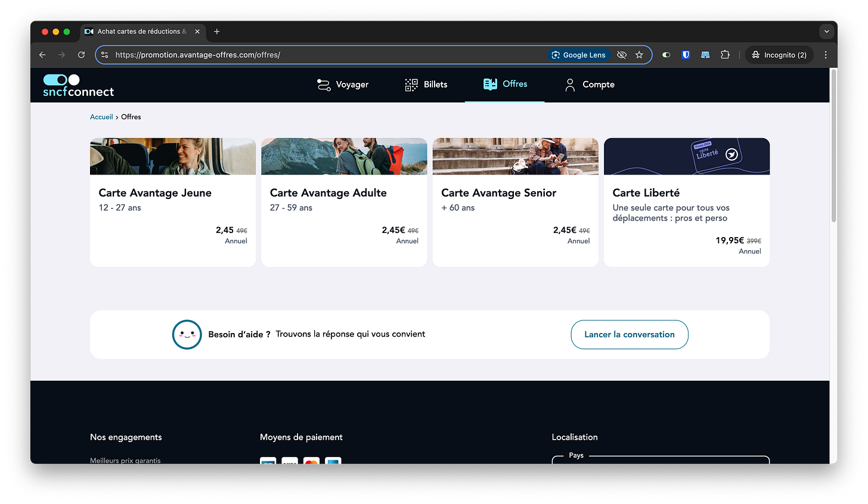Open the Chrome three-dot menu
868x504 pixels.
(x=826, y=55)
